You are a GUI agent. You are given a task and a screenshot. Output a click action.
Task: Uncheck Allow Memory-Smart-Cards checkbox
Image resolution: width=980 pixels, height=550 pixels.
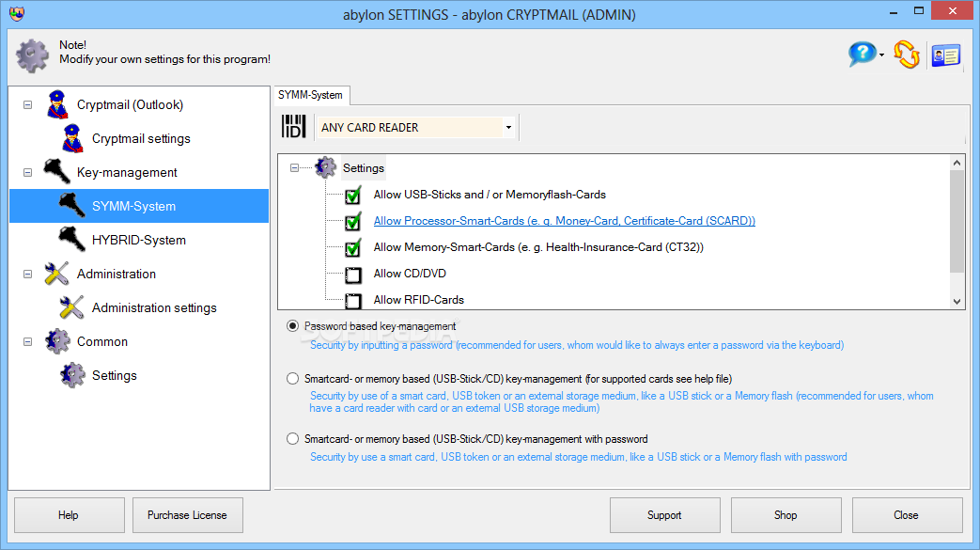pos(353,248)
